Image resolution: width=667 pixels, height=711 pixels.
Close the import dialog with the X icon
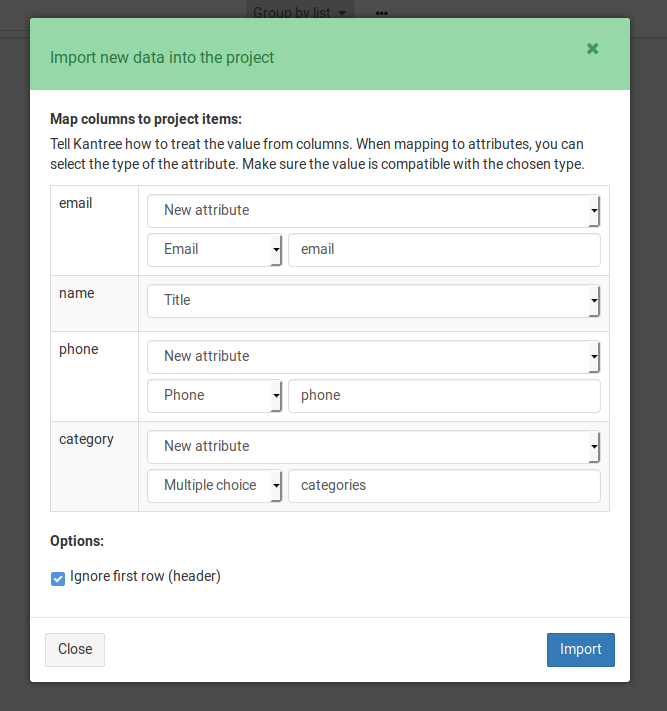[x=592, y=49]
